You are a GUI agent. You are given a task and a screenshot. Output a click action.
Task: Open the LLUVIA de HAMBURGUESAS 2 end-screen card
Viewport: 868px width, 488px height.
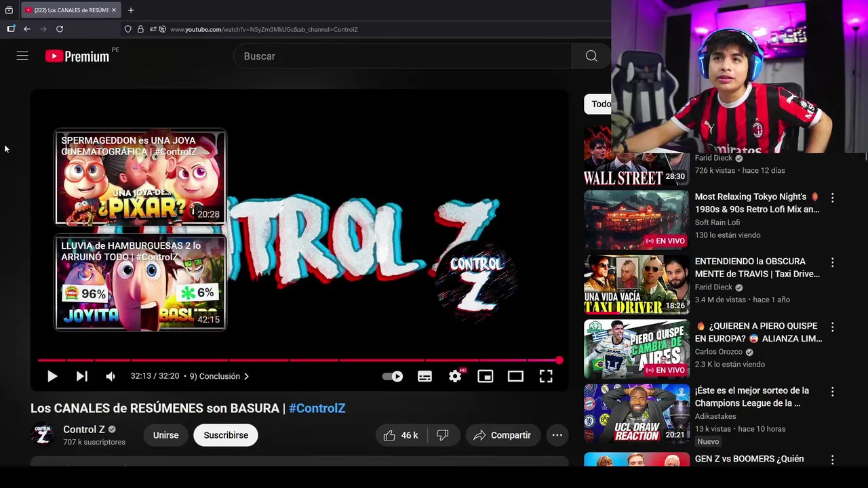(140, 282)
